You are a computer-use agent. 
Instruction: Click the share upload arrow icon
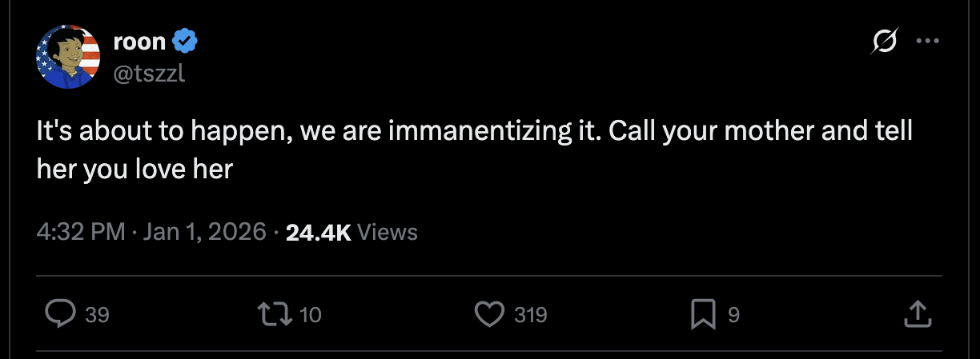(x=915, y=314)
